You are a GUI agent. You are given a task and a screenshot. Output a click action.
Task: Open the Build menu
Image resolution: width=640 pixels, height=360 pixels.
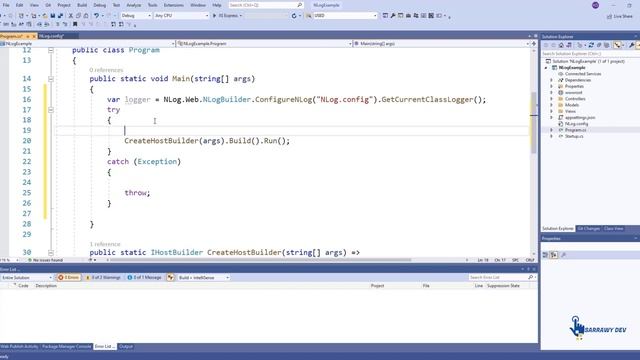[82, 5]
